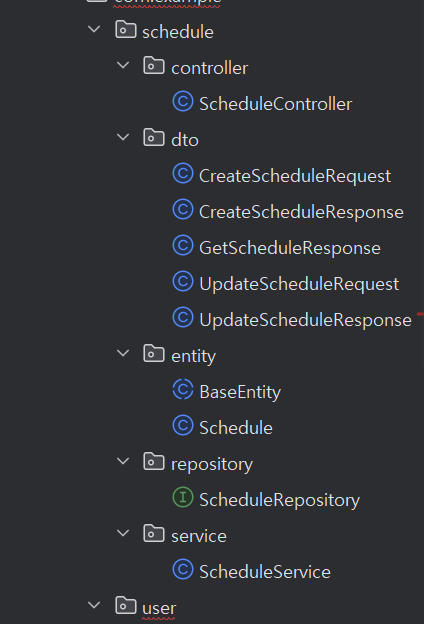The width and height of the screenshot is (424, 624).
Task: Select GetScheduleResponse file
Action: click(x=290, y=248)
